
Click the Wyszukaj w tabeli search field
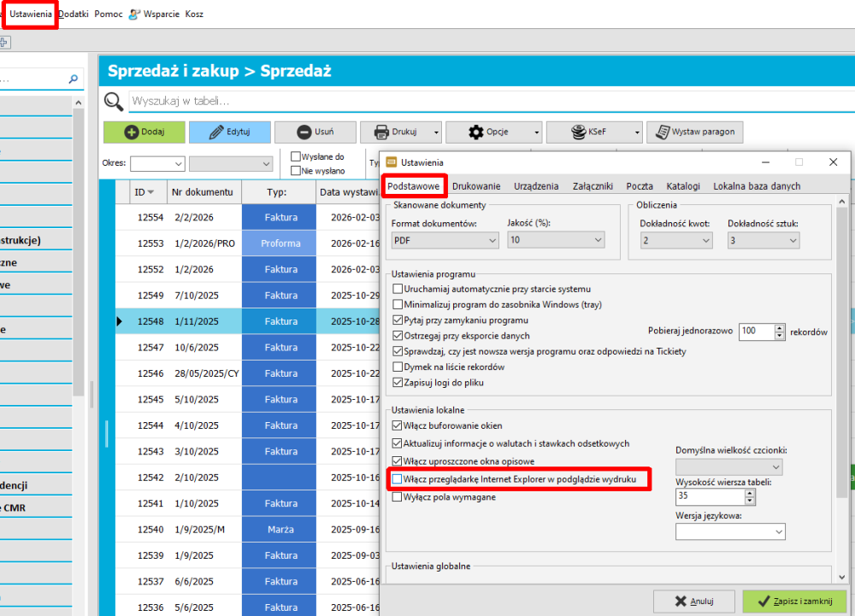pyautogui.click(x=487, y=102)
